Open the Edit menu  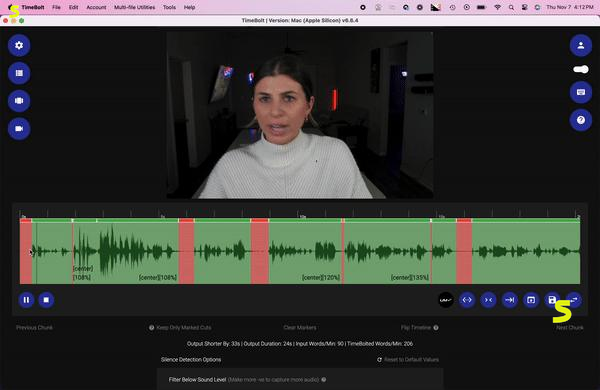[73, 7]
